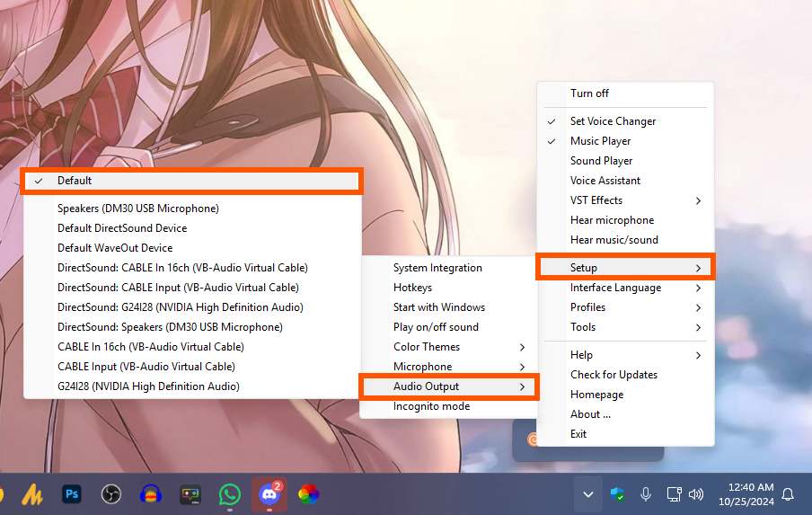This screenshot has width=812, height=515.
Task: Click the microphone tray icon
Action: [x=645, y=494]
